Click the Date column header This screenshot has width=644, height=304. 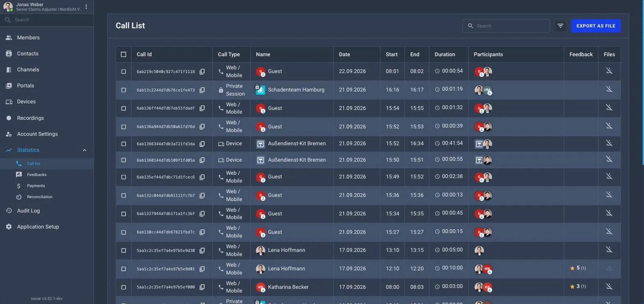pyautogui.click(x=344, y=54)
